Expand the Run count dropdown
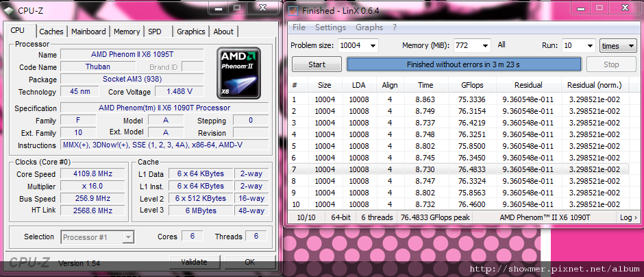The image size is (644, 277). coord(590,46)
